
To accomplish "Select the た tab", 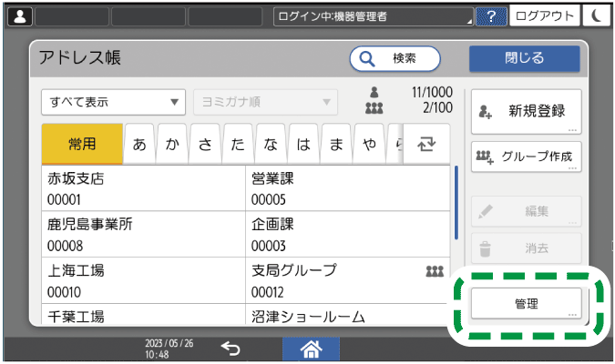I will (238, 144).
